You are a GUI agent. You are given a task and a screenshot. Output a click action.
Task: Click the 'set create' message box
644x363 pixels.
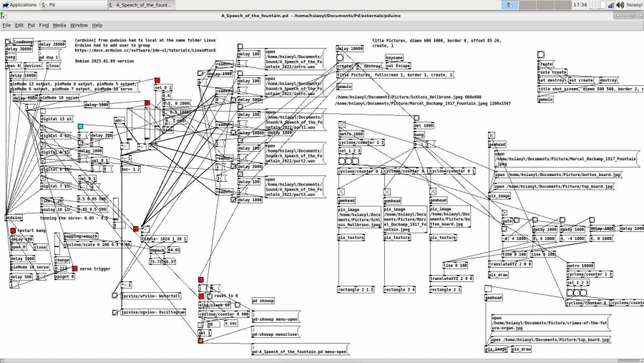click(582, 80)
